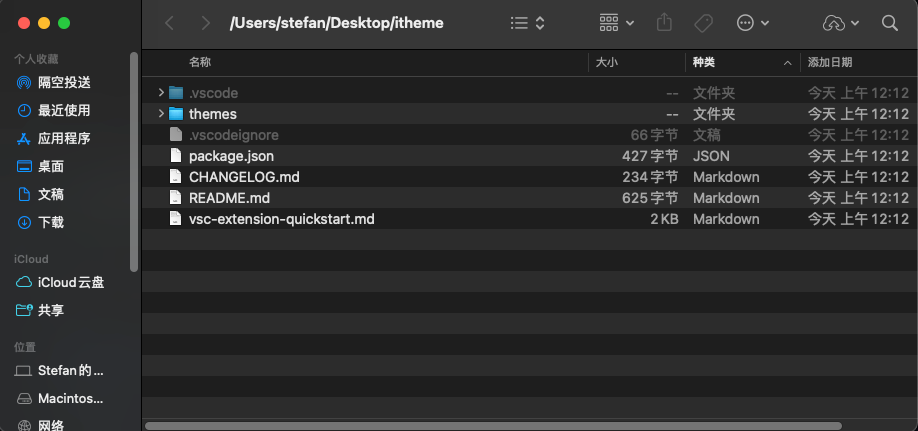Click the Share toolbar icon
Screen dimensions: 918x431
pyautogui.click(x=664, y=23)
